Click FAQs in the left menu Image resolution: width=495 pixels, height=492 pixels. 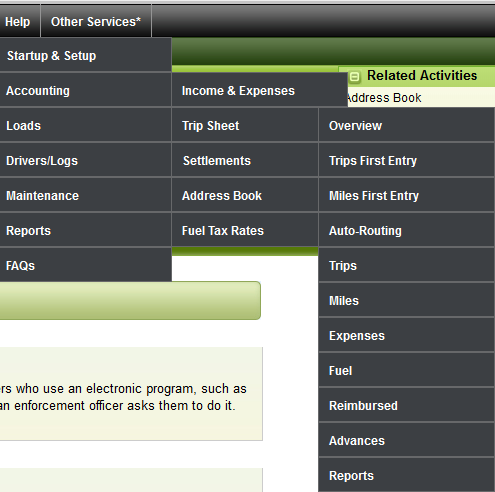[x=86, y=265]
